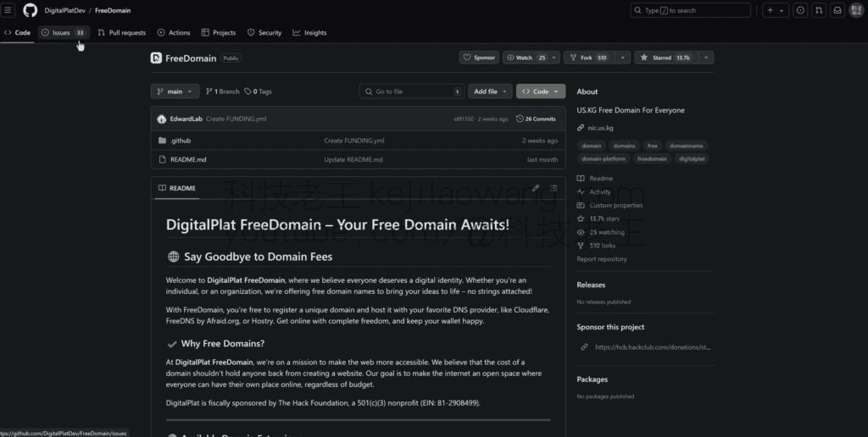
Task: Switch to the Actions tab
Action: [x=174, y=33]
